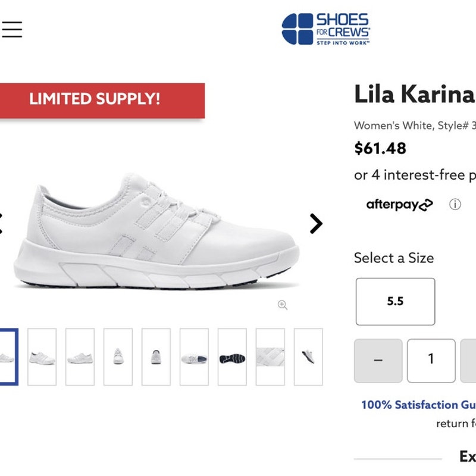The image size is (476, 476).
Task: Click the left image carousel arrow
Action: (x=3, y=224)
